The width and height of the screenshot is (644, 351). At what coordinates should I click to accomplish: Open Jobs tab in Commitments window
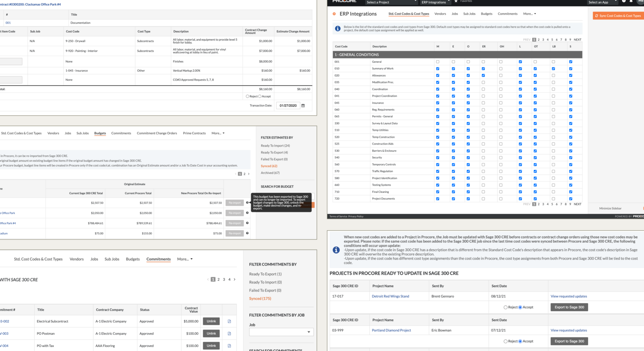pos(94,259)
